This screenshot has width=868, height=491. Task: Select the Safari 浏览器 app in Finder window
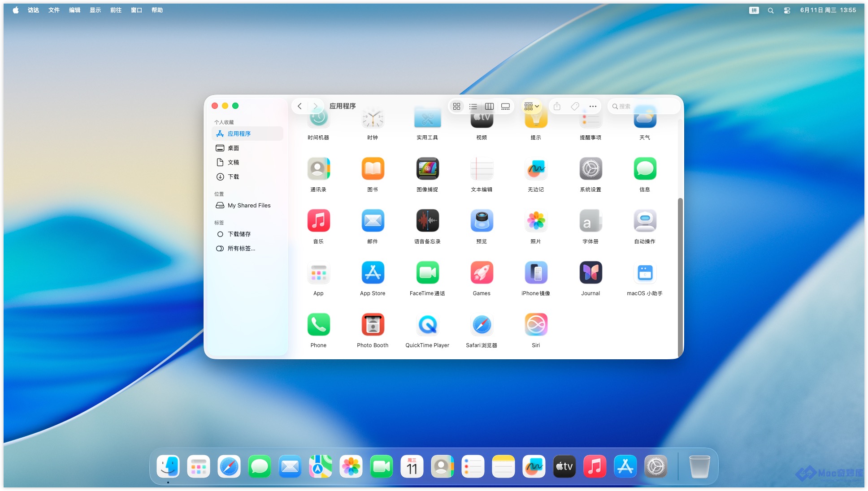(482, 325)
